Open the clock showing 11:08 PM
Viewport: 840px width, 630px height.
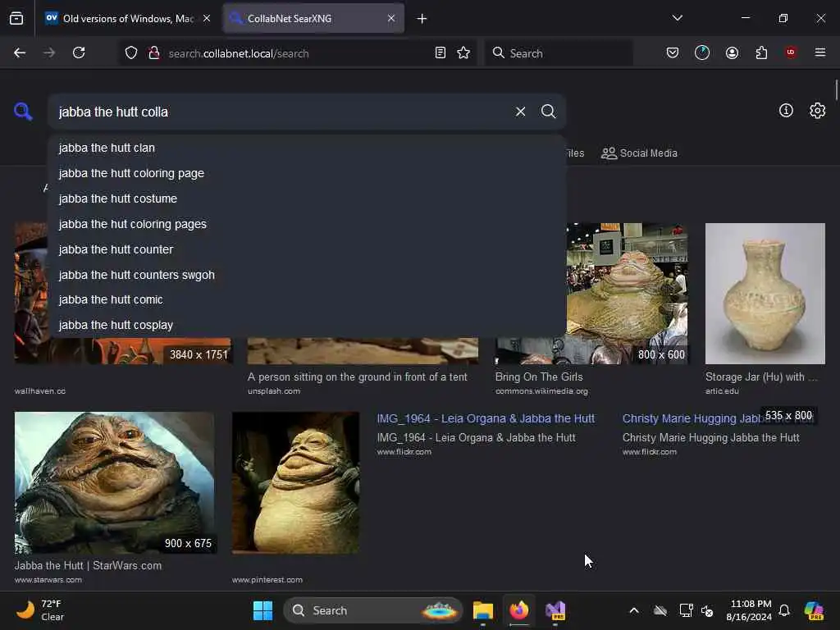[749, 610]
